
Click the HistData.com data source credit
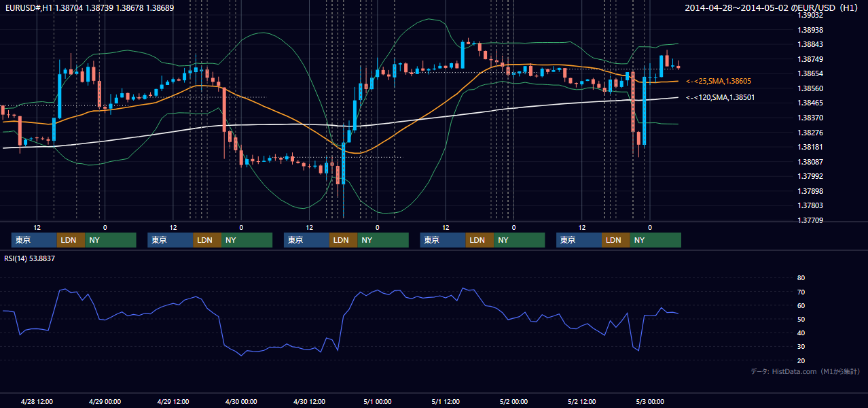tap(806, 371)
